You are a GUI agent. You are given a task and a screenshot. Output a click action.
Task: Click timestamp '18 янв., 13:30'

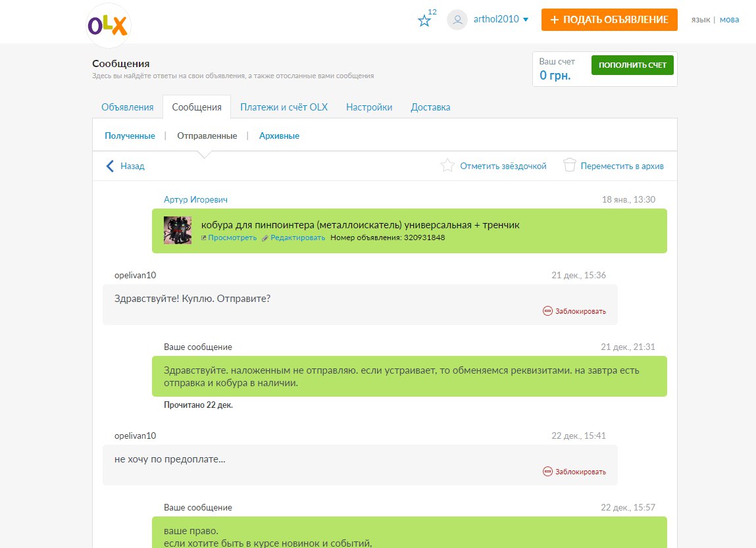pos(629,199)
